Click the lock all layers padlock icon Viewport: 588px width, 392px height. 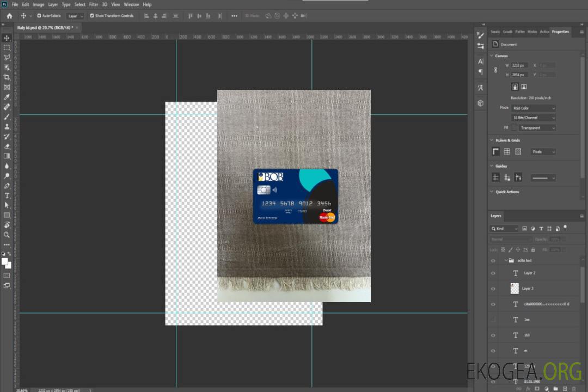tap(533, 250)
